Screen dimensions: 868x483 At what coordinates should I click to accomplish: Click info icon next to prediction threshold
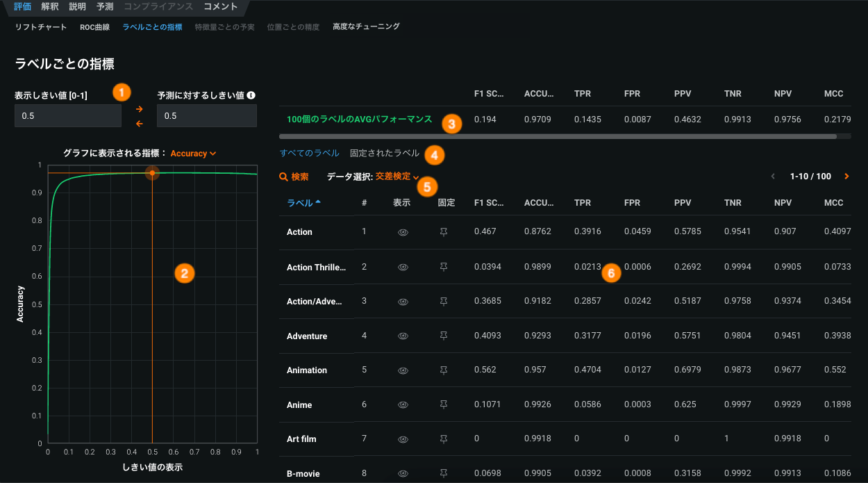[x=251, y=95]
